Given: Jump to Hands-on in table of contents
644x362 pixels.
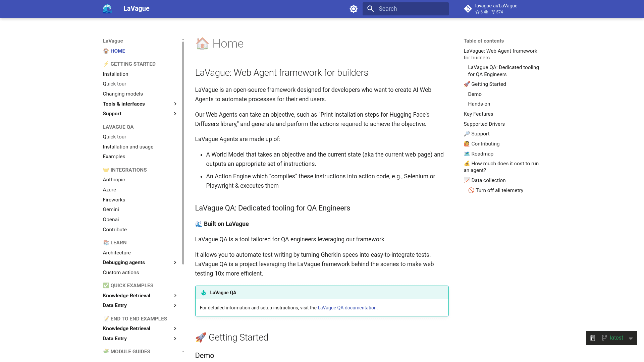Looking at the screenshot, I should click(x=479, y=104).
